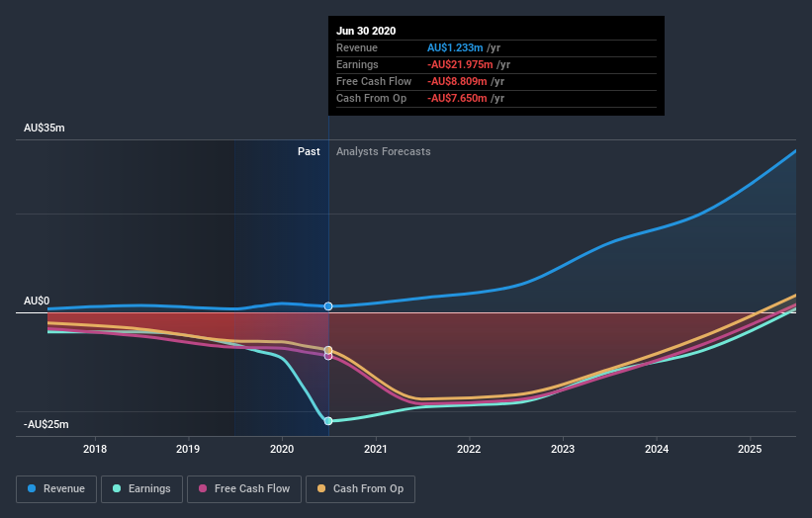Click the -AU$8.809m free cash flow value
812x518 pixels.
(x=457, y=81)
